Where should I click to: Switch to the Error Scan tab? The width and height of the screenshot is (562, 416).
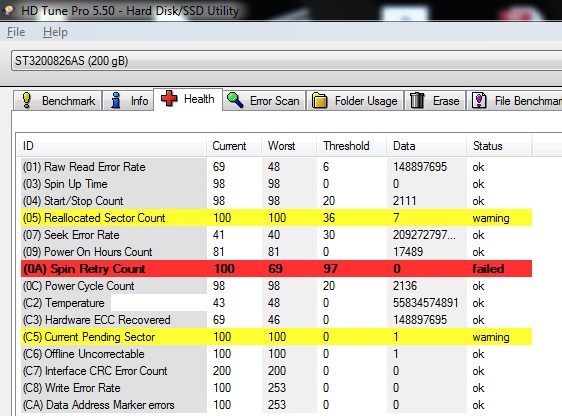click(264, 101)
